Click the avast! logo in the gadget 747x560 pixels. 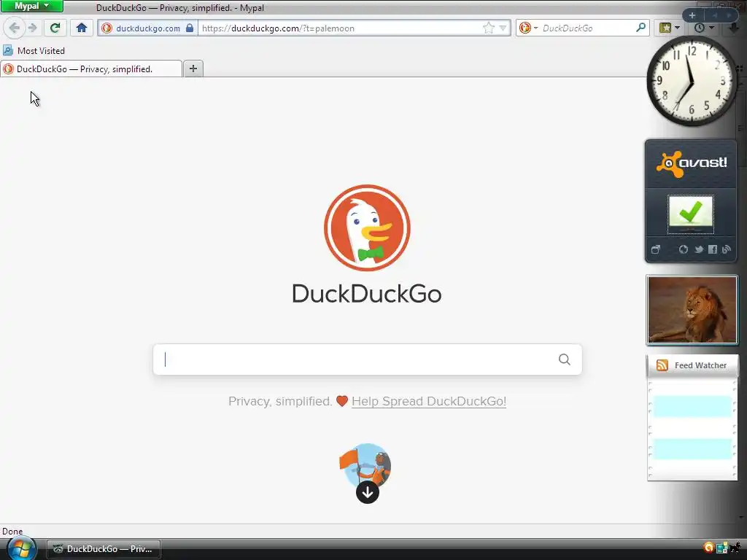click(x=692, y=163)
